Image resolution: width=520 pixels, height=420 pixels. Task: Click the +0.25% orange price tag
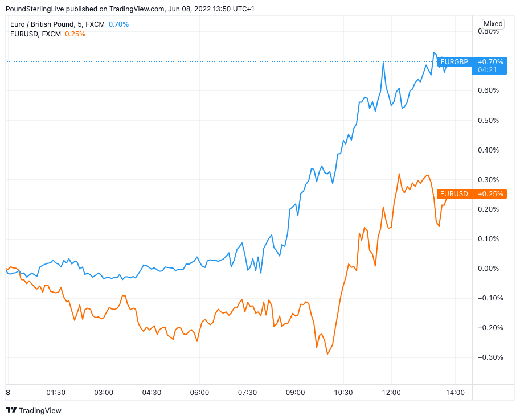tap(490, 194)
